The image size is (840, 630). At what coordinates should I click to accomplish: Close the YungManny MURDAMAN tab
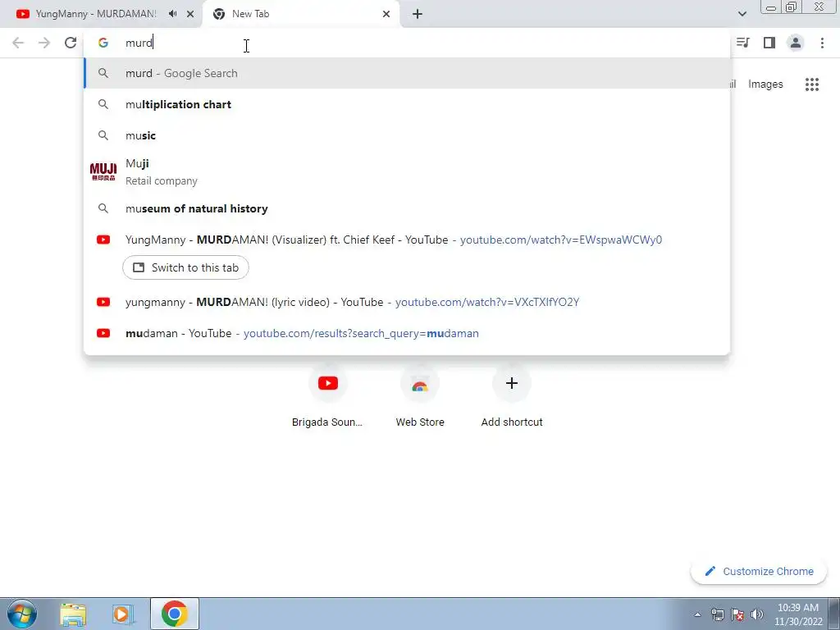pos(190,14)
